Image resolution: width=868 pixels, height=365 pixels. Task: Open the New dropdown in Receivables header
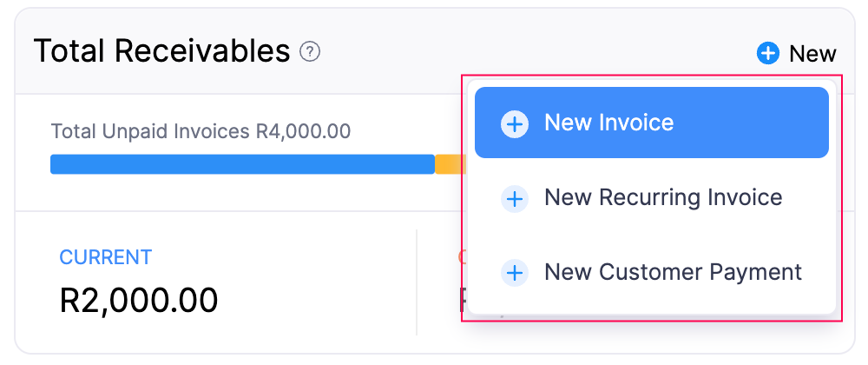(797, 54)
